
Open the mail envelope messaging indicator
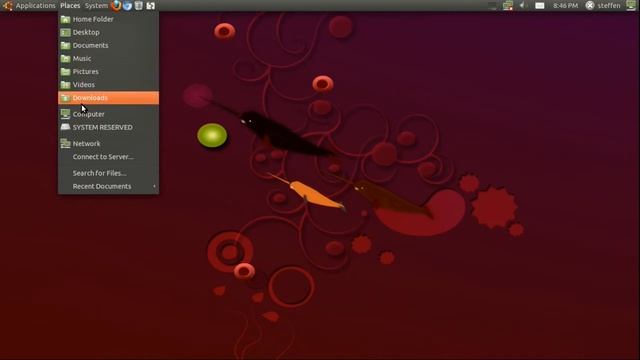tap(540, 5)
